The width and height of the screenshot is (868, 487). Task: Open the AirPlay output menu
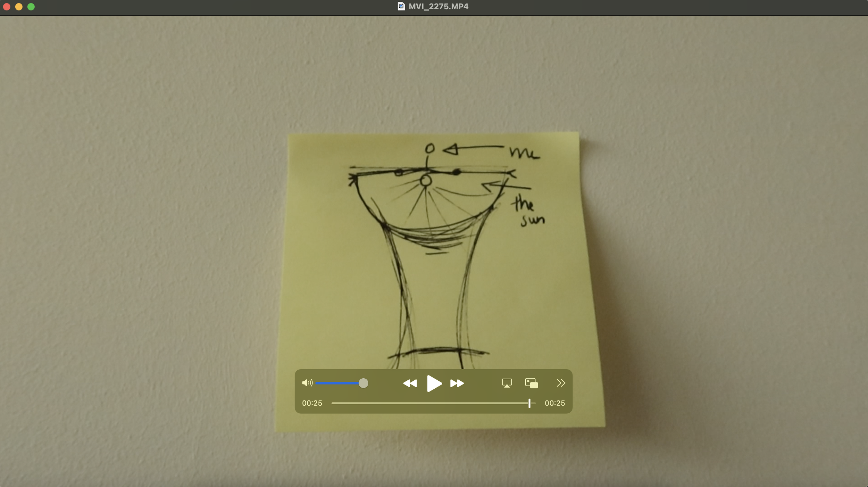pyautogui.click(x=507, y=383)
